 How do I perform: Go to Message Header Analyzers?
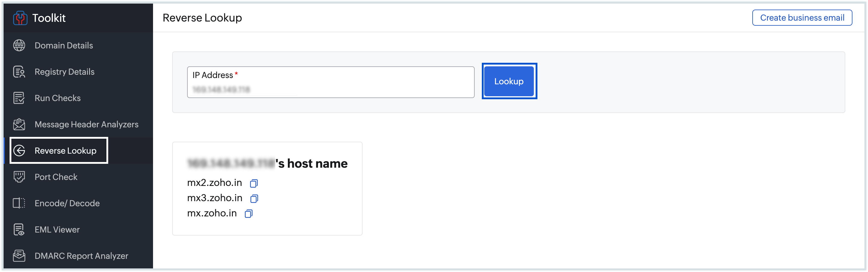tap(86, 124)
